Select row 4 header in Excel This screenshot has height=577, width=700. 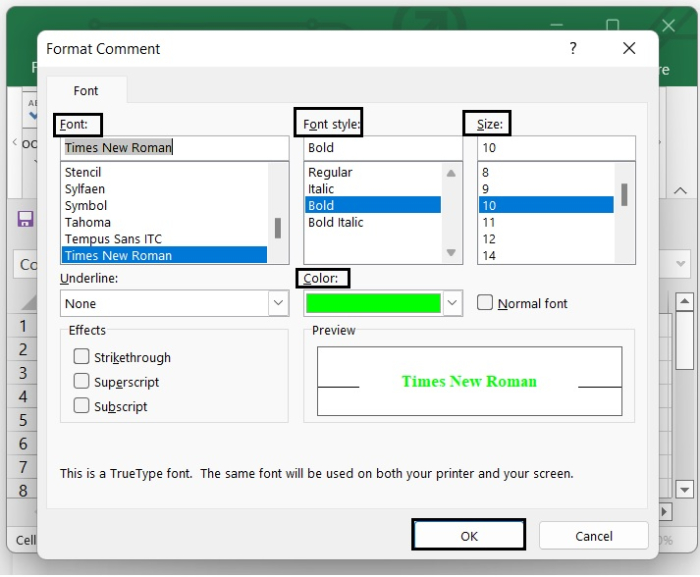[22, 397]
